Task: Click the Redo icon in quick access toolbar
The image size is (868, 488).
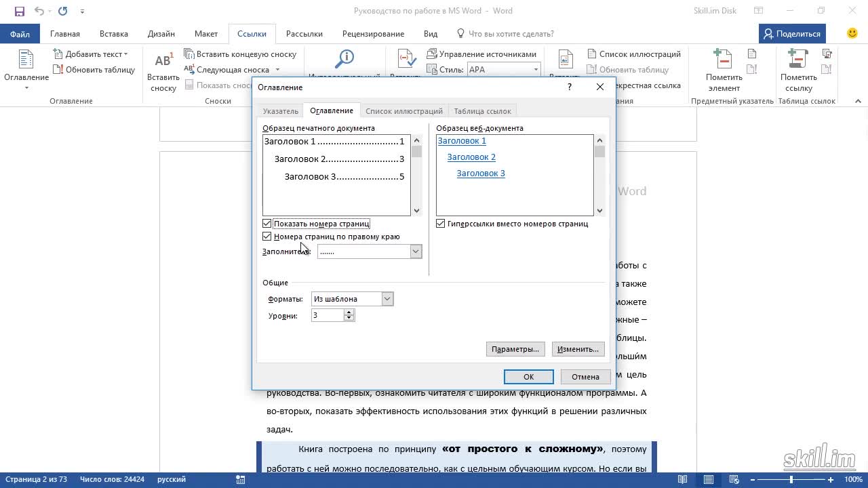Action: 63,11
